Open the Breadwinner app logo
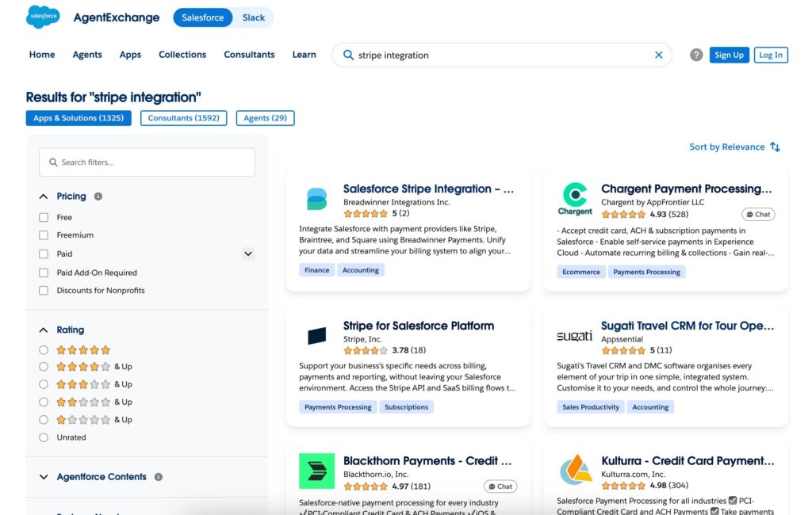Viewport: 812px width, 515px height. pos(316,200)
